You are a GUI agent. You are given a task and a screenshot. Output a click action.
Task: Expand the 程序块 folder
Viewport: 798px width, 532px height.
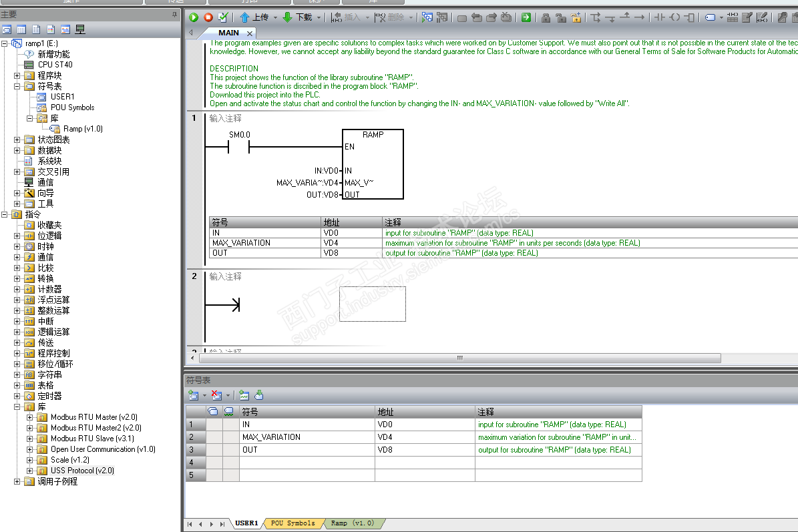(17, 76)
